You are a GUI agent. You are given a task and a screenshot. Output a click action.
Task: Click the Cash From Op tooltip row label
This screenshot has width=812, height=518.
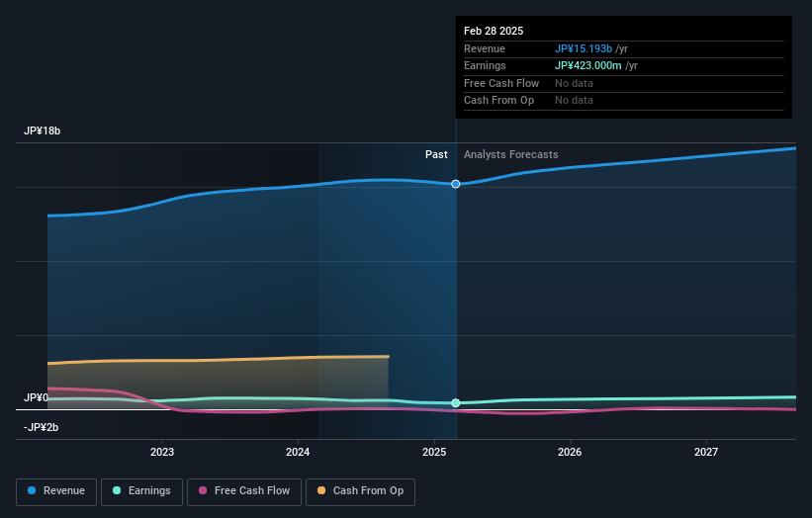tap(498, 101)
